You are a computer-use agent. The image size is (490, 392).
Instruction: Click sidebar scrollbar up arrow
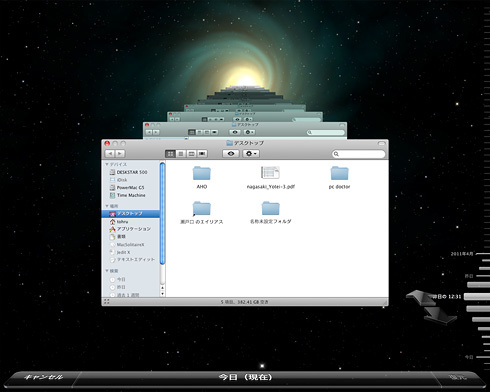click(x=163, y=288)
